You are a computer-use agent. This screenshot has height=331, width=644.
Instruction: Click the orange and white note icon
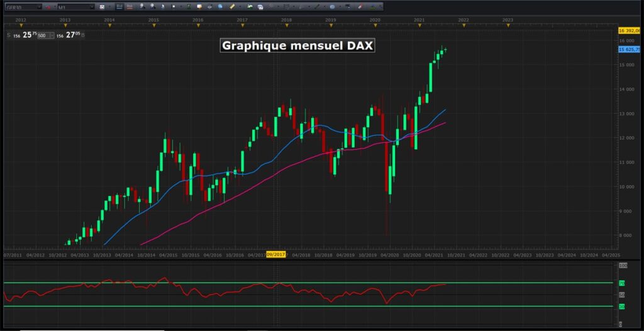point(199,7)
